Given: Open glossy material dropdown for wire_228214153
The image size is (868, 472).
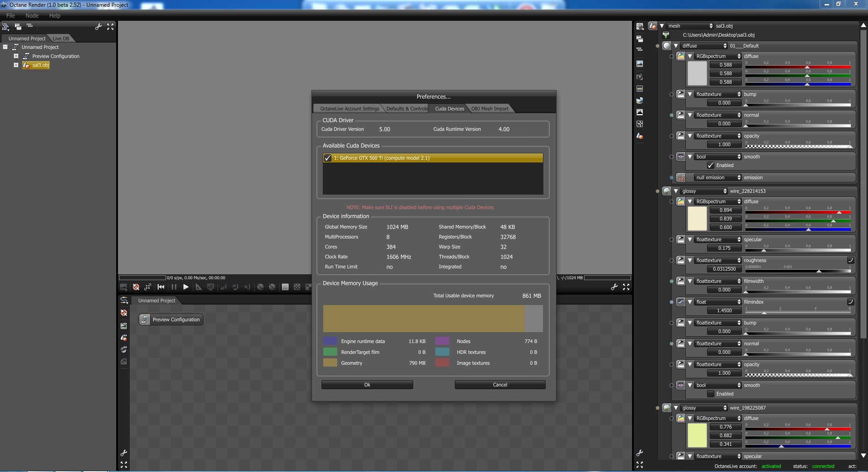Looking at the screenshot, I should (704, 191).
